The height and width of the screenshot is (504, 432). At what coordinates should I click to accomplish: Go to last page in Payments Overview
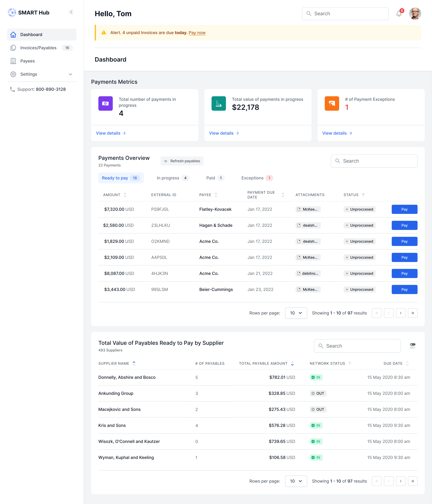(x=413, y=313)
